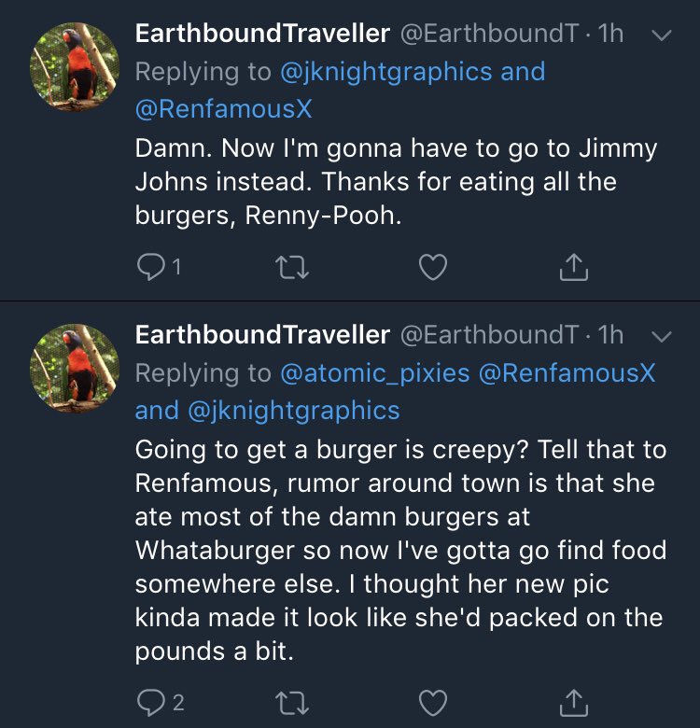The height and width of the screenshot is (728, 700).
Task: Like the Jimmy Johns tweet
Action: point(433,268)
